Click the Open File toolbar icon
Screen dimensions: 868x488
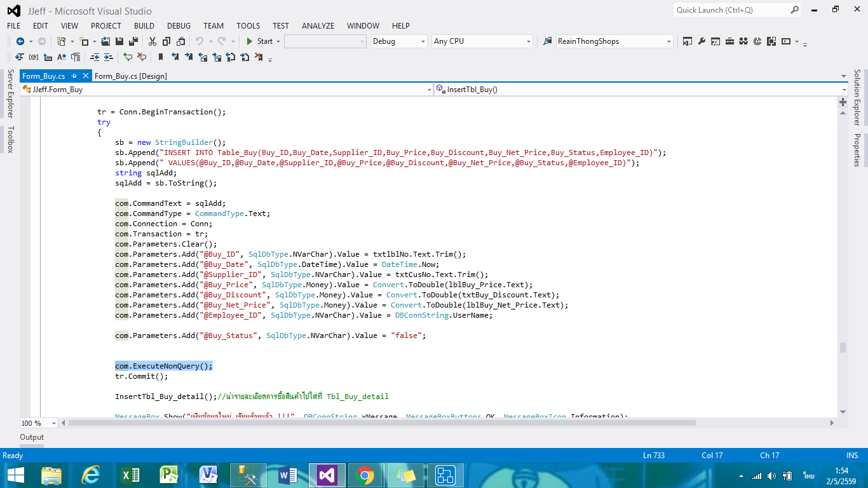(105, 41)
